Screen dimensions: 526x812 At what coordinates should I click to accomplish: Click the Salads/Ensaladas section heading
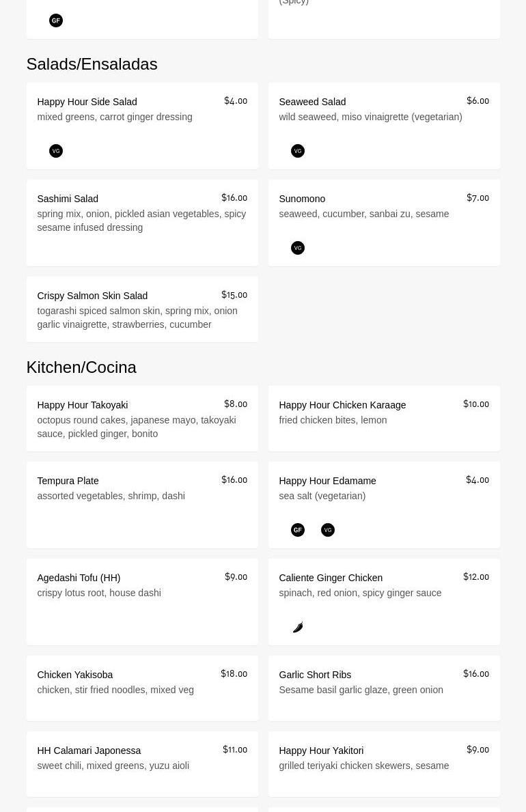[92, 64]
